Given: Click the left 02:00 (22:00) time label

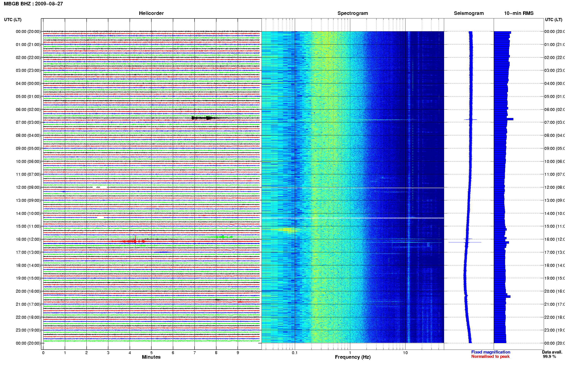Looking at the screenshot, I should [x=28, y=58].
